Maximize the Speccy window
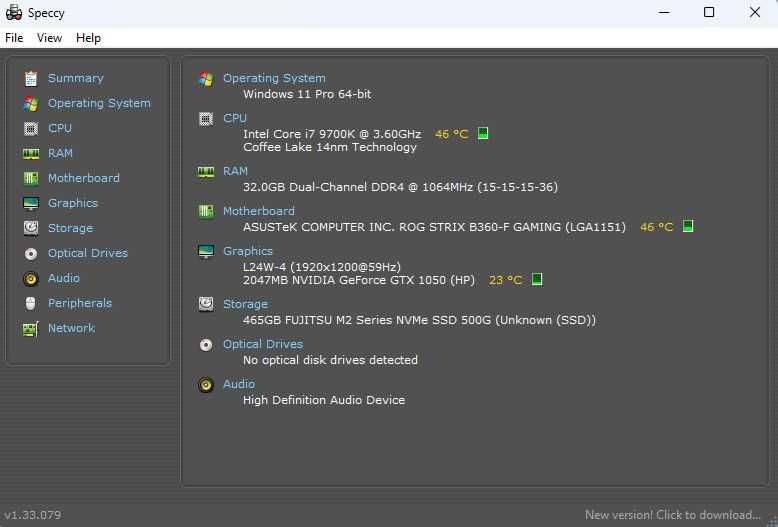 709,12
